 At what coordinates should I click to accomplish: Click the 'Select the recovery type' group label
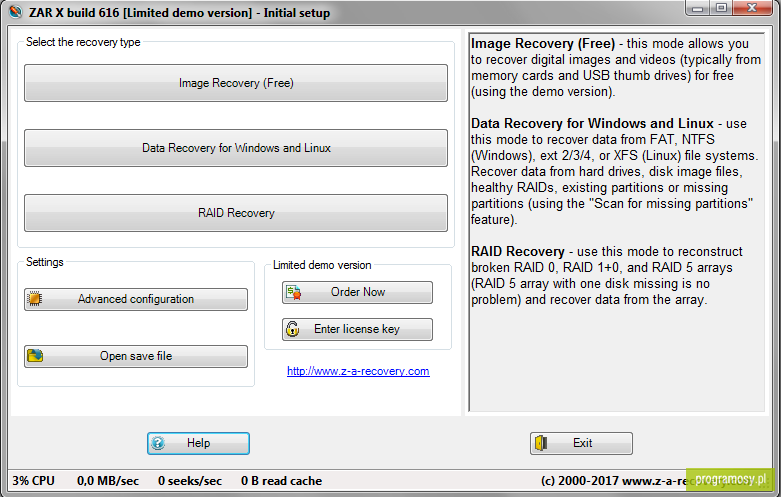point(83,42)
